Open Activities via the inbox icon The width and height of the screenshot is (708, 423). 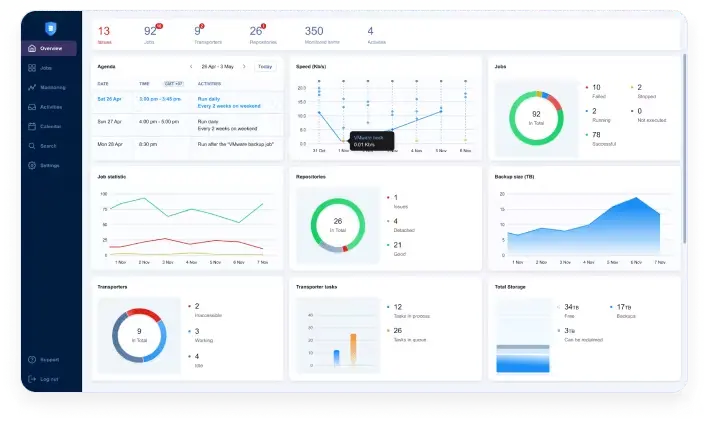32,107
